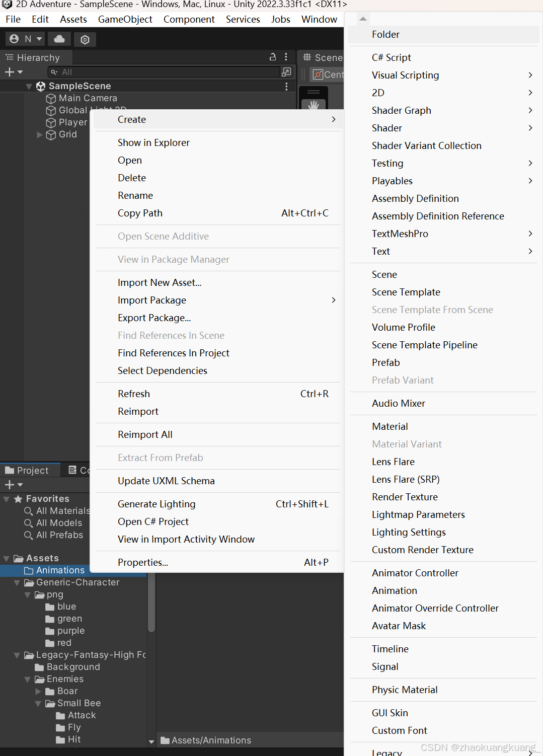543x756 pixels.
Task: Click the Project plus create dropdown
Action: click(14, 485)
